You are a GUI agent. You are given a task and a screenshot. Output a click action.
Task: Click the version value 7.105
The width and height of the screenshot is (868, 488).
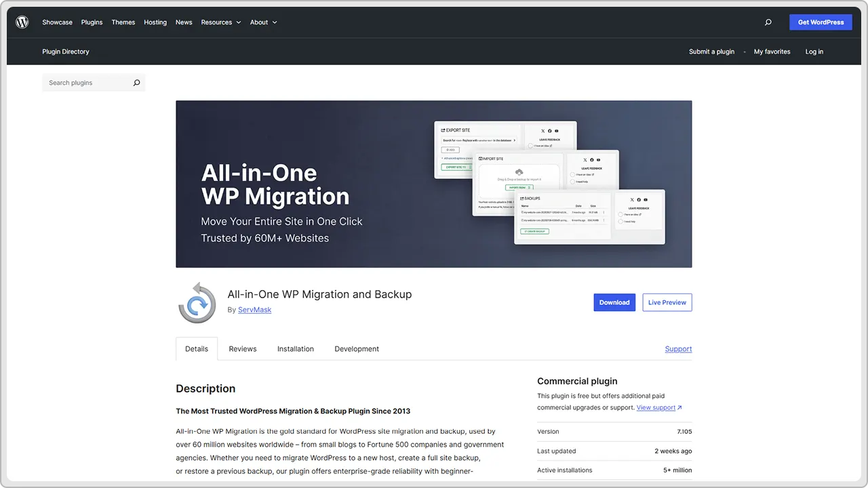coord(684,432)
